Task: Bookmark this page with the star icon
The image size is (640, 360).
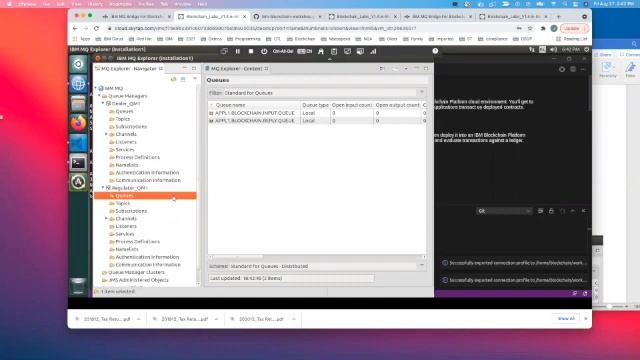Action: [530, 29]
